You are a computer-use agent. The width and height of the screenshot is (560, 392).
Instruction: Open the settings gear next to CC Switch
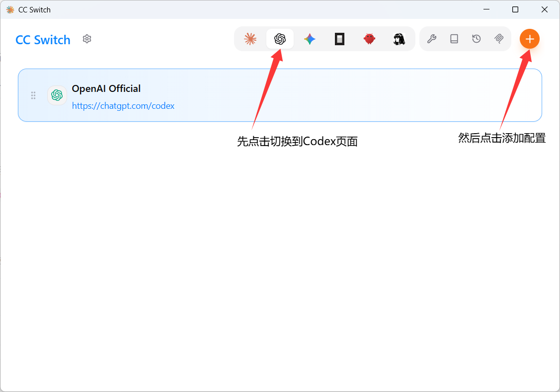(x=87, y=39)
